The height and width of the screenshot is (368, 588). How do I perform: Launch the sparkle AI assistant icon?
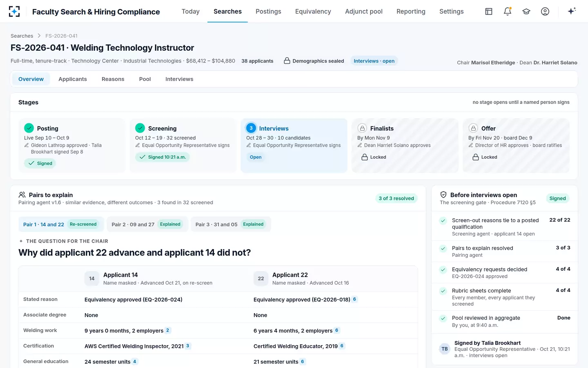572,11
